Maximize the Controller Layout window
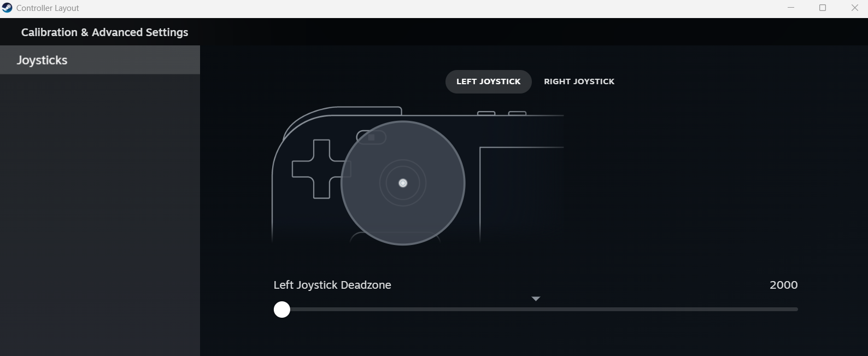The height and width of the screenshot is (356, 868). point(823,8)
